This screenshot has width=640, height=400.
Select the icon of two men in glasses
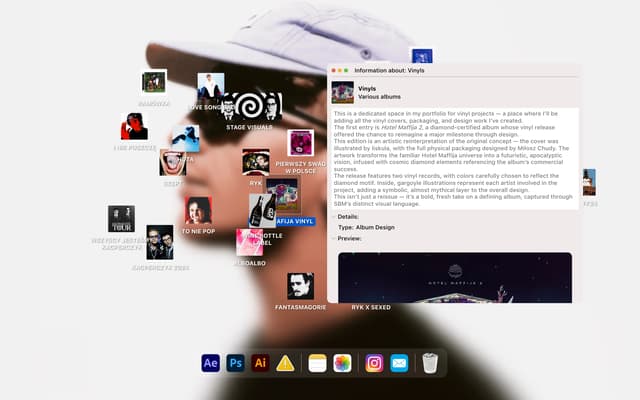[160, 242]
